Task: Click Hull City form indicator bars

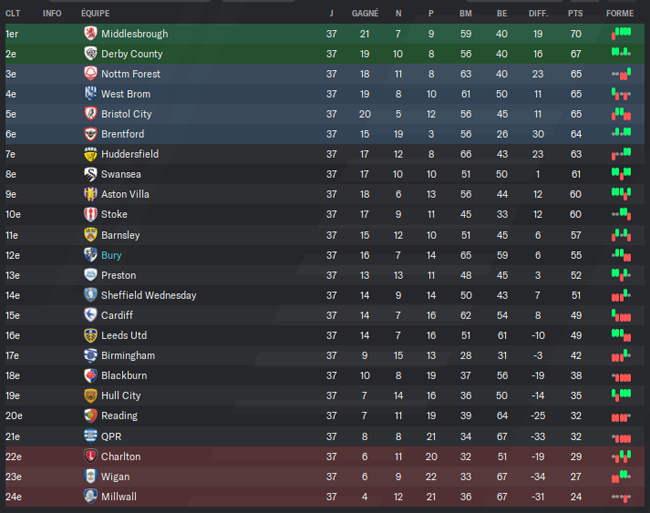Action: click(x=621, y=395)
